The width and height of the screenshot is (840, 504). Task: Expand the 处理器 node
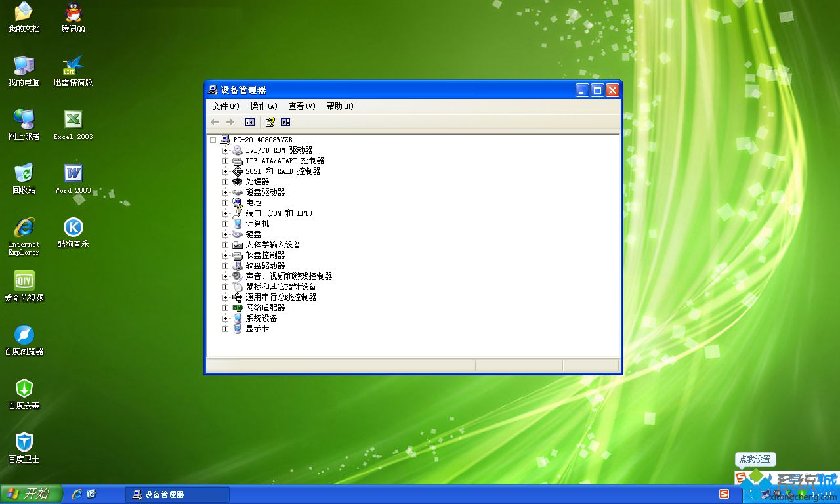pos(225,182)
